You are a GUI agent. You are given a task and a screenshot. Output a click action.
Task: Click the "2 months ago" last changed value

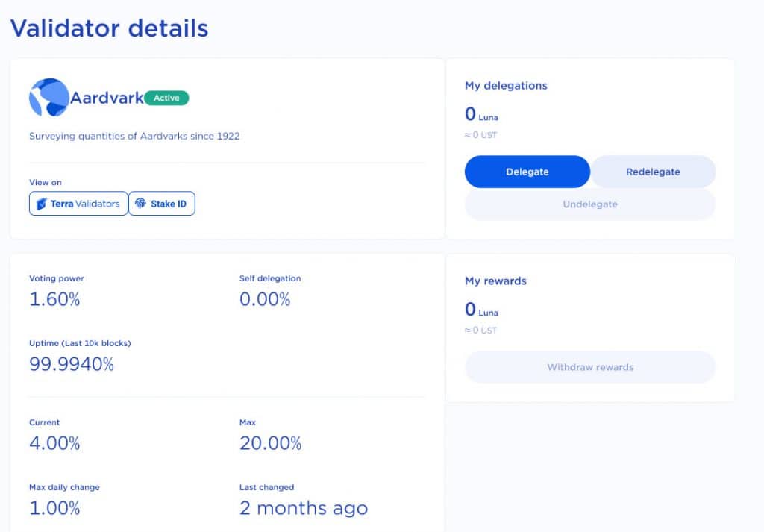(x=303, y=508)
